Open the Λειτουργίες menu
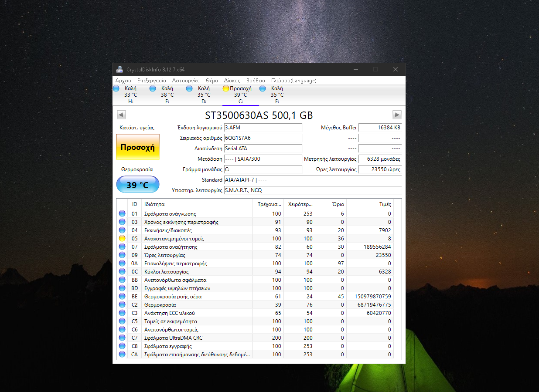The width and height of the screenshot is (539, 392). [x=186, y=81]
